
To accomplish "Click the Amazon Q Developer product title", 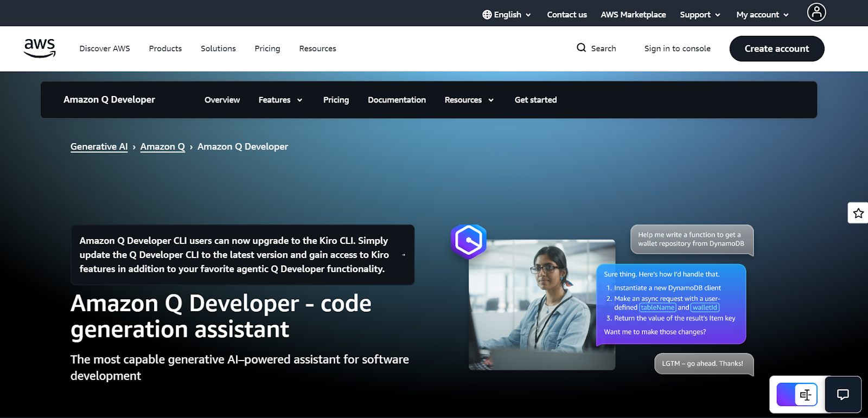I will click(x=109, y=100).
